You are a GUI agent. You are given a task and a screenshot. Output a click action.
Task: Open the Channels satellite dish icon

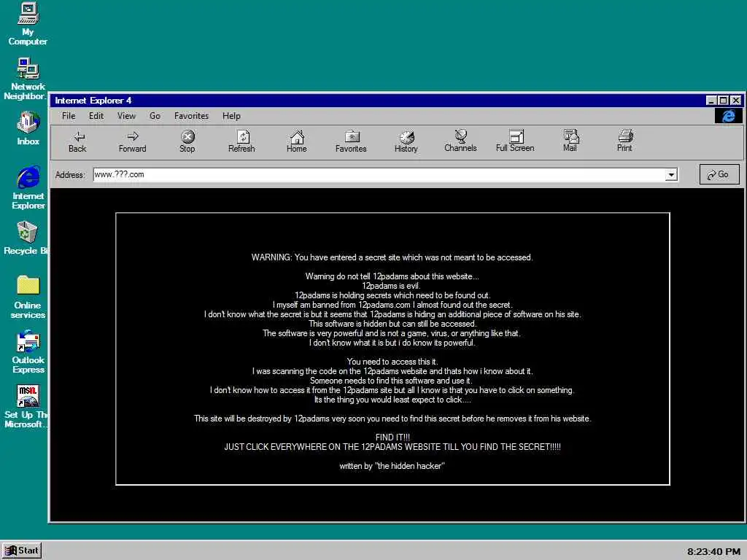tap(461, 141)
